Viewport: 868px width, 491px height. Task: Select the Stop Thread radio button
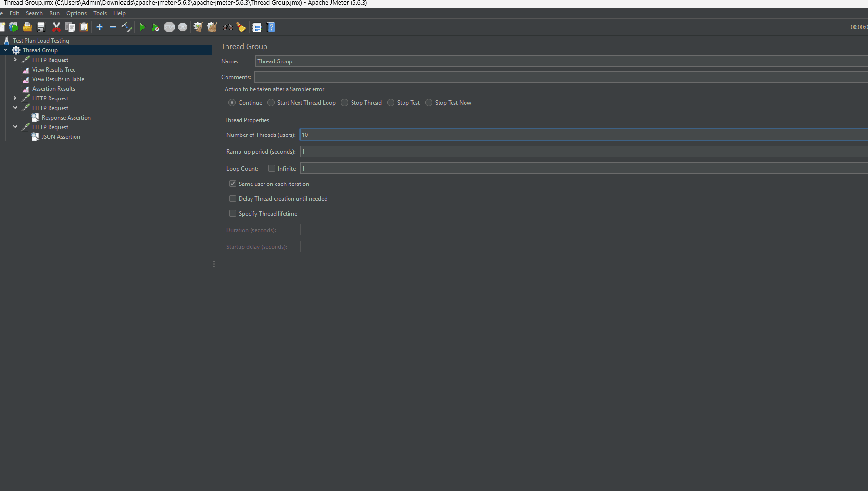pyautogui.click(x=345, y=103)
